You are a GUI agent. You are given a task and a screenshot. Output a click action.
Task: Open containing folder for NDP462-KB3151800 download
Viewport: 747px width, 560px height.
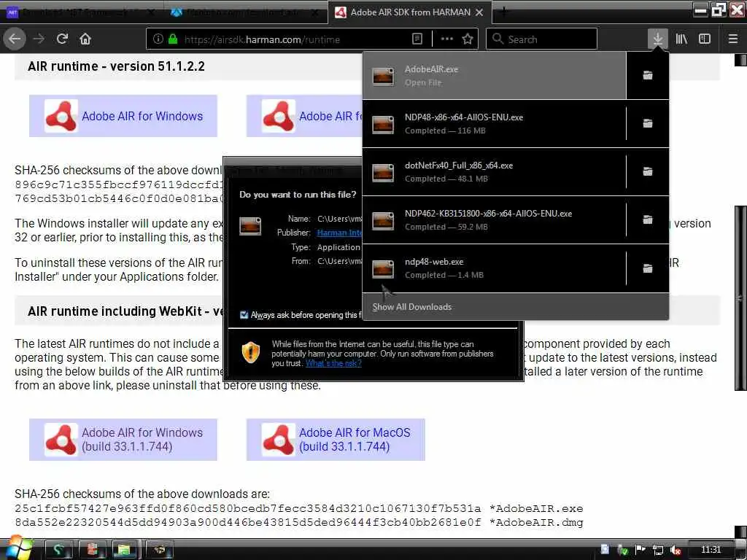648,219
